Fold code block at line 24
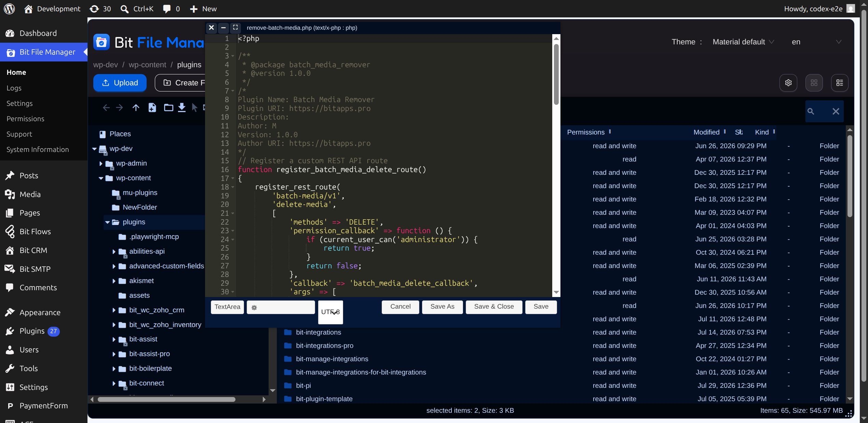 (233, 240)
